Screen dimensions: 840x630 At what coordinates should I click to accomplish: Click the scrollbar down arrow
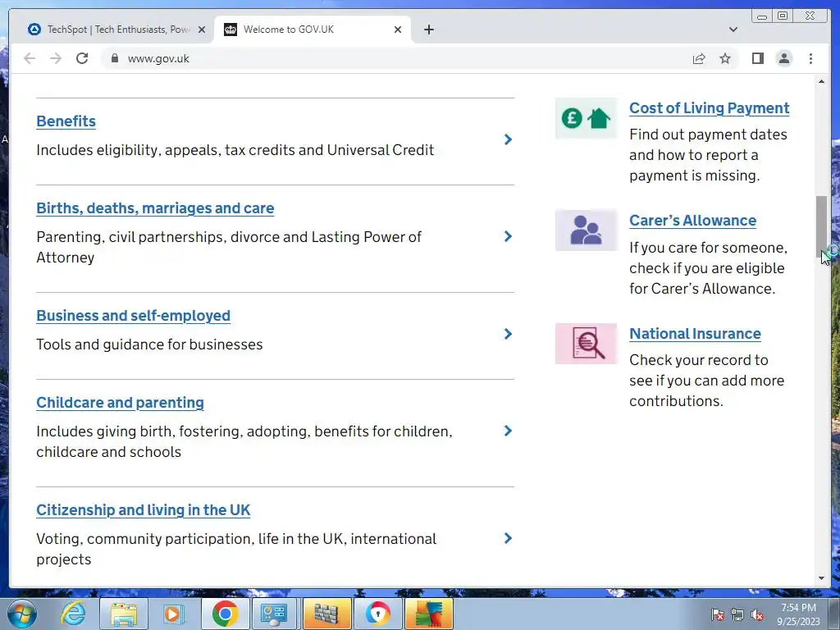821,578
